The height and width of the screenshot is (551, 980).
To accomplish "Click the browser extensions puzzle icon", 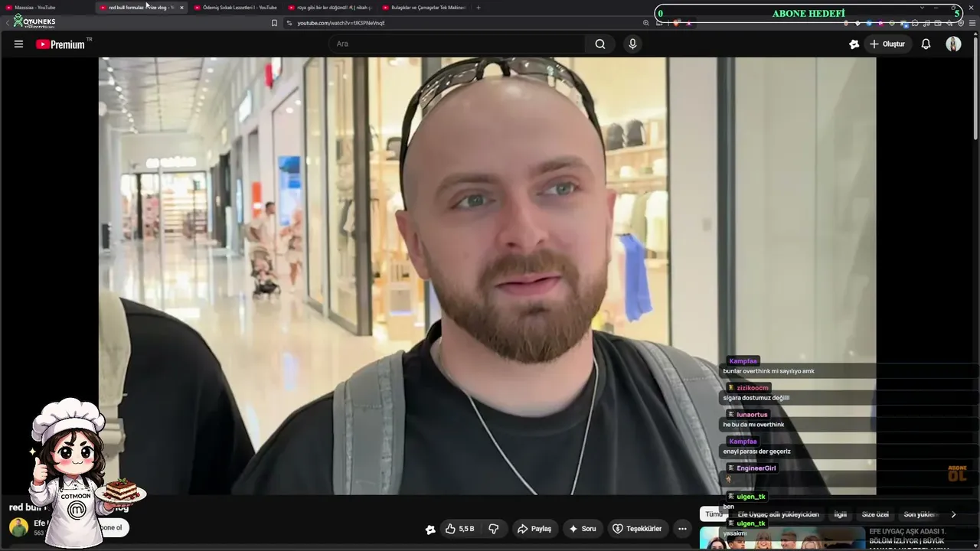I will (x=915, y=23).
